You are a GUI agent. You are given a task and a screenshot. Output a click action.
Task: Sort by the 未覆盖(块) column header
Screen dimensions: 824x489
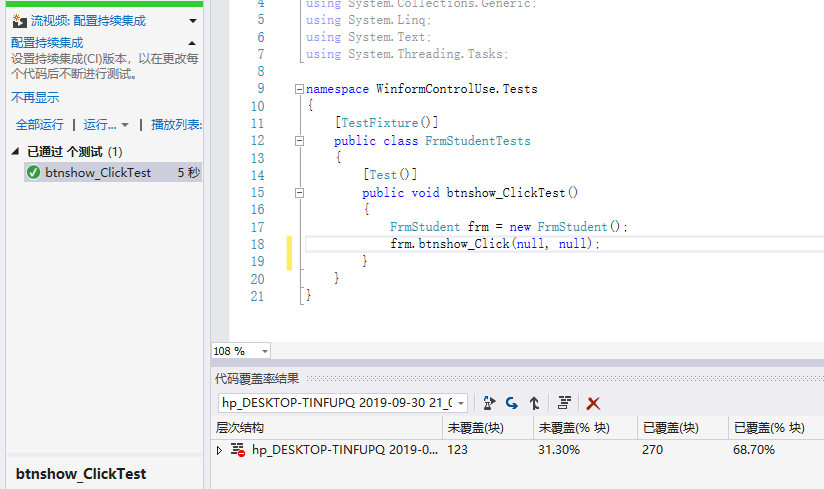(x=488, y=428)
